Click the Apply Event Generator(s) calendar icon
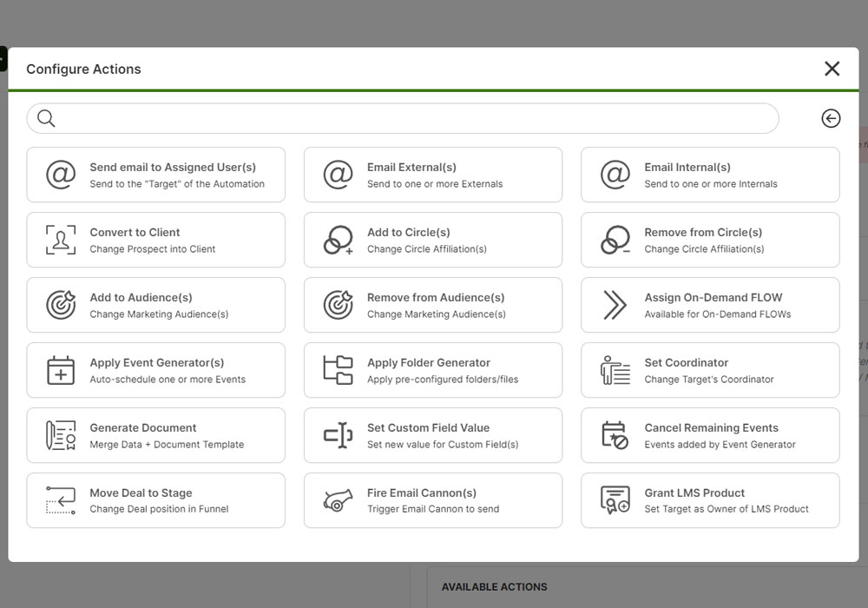Viewport: 868px width, 608px height. [x=61, y=370]
